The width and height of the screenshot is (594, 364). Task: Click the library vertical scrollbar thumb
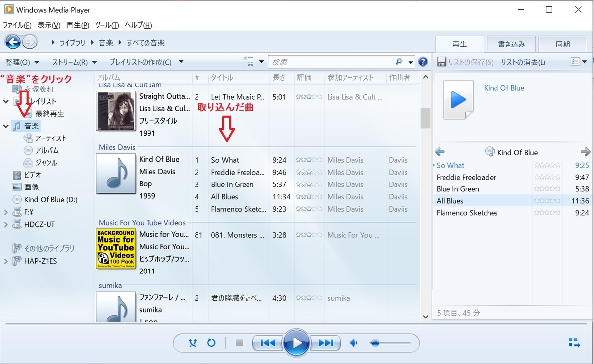[425, 118]
